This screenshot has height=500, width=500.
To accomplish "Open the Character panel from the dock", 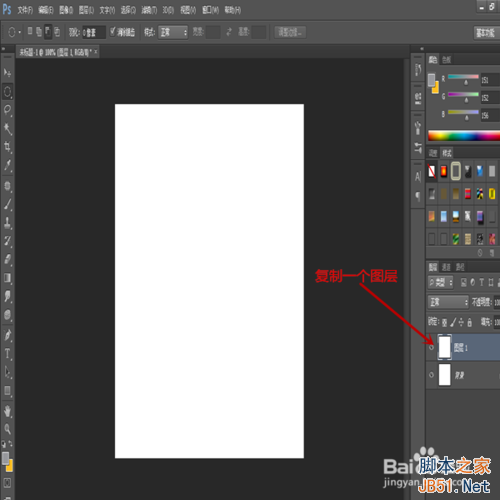I will pyautogui.click(x=418, y=176).
